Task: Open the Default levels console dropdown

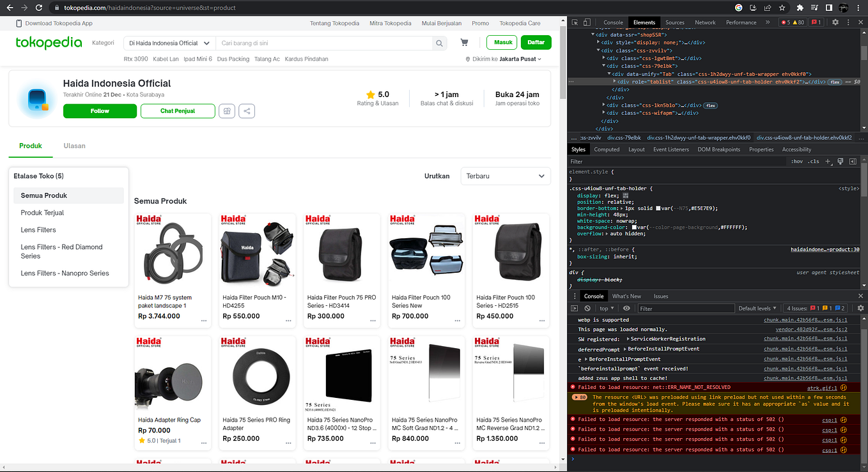Action: pos(757,308)
